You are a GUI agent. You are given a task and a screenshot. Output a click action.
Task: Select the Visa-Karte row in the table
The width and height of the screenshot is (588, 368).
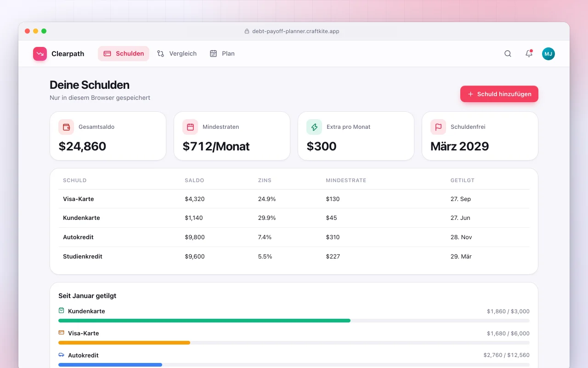click(x=294, y=199)
